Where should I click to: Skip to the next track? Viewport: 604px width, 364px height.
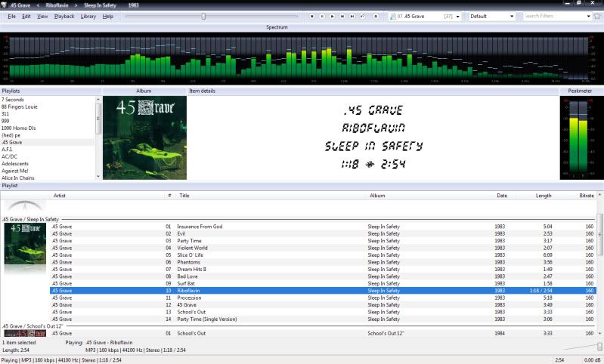point(352,16)
